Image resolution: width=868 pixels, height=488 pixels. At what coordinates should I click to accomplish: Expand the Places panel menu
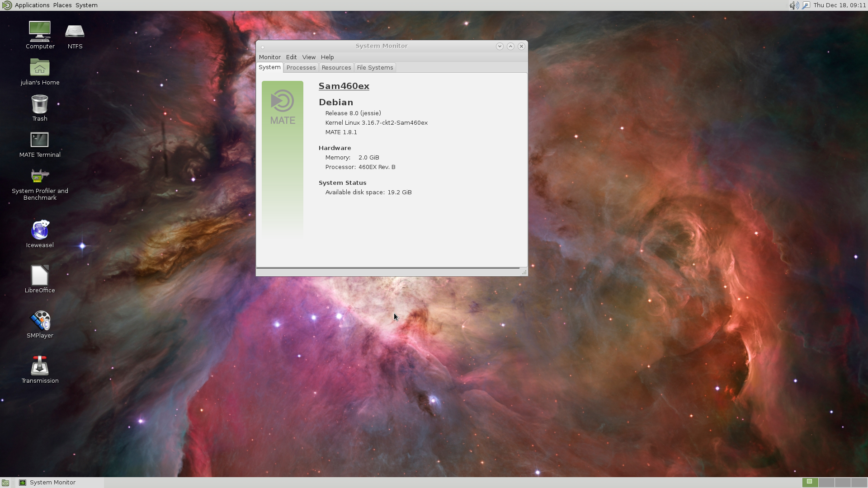[62, 5]
